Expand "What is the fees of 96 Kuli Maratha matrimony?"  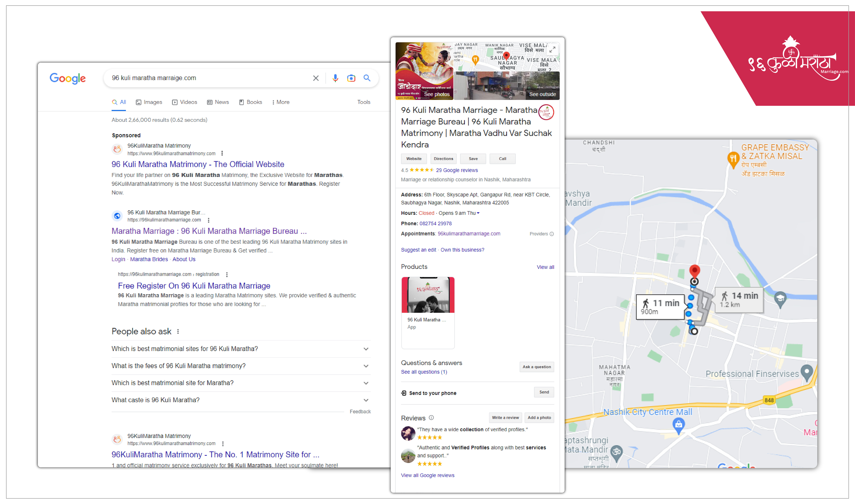point(241,366)
